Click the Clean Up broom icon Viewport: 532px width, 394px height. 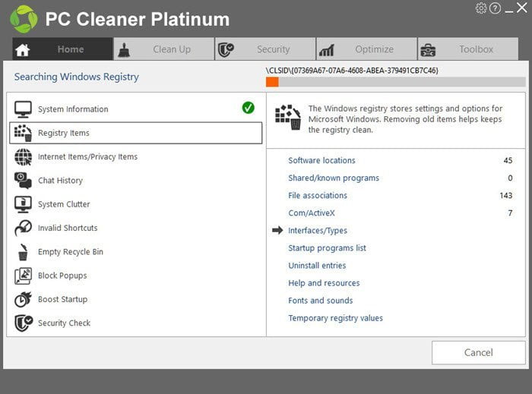(124, 50)
